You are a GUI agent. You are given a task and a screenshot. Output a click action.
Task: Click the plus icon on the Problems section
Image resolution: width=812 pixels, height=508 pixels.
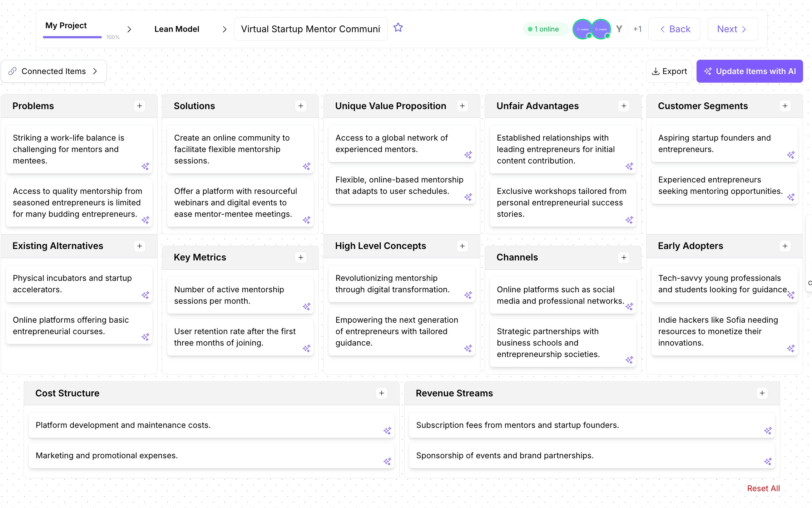140,106
